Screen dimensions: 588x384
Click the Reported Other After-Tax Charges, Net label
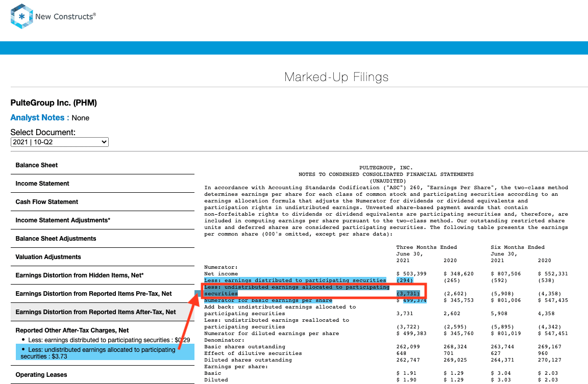point(72,330)
